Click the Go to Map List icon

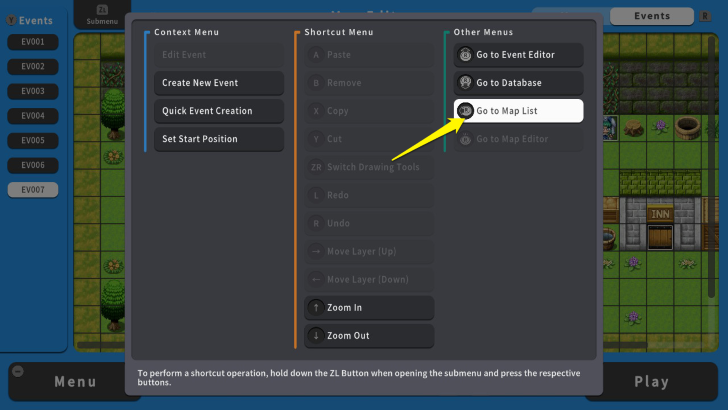(x=465, y=111)
